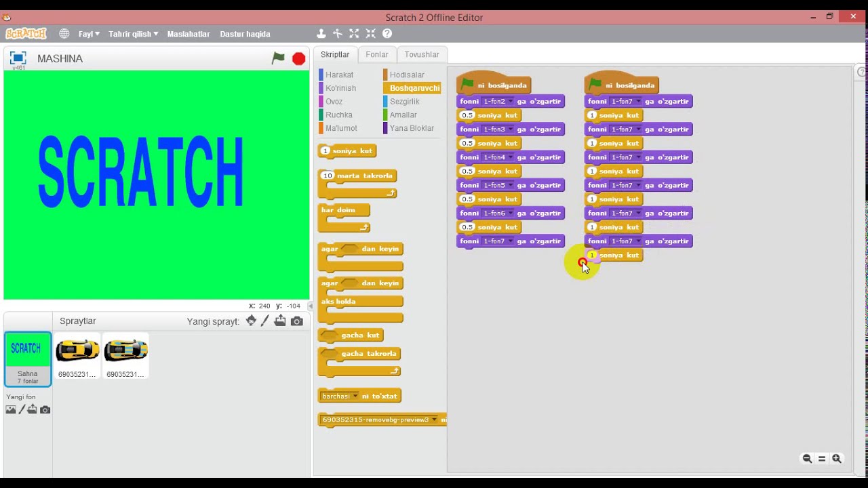Select the Ovoz block category
Screen dimensions: 868x488
(x=334, y=102)
